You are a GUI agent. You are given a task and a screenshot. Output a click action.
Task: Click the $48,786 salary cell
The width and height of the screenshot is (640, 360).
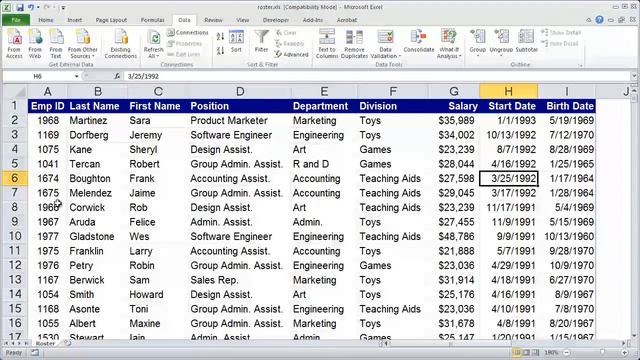pos(454,236)
